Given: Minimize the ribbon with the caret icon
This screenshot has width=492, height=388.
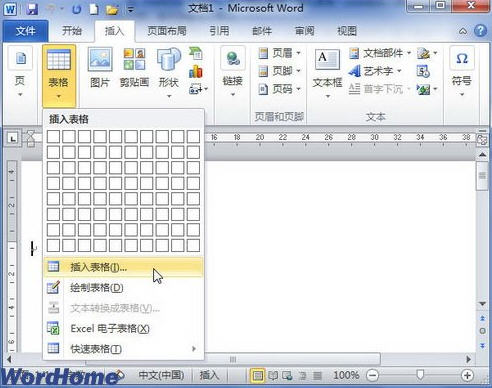Looking at the screenshot, I should tap(463, 31).
